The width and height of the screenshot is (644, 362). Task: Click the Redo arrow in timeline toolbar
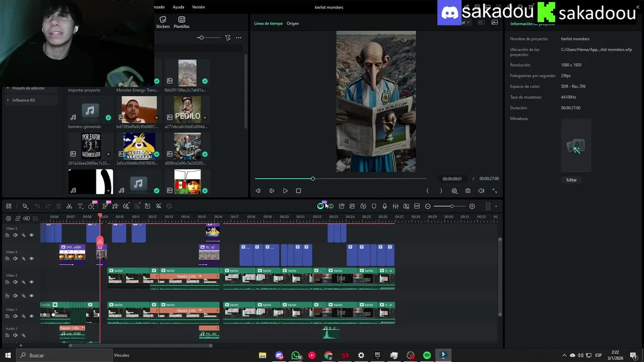pos(48,206)
